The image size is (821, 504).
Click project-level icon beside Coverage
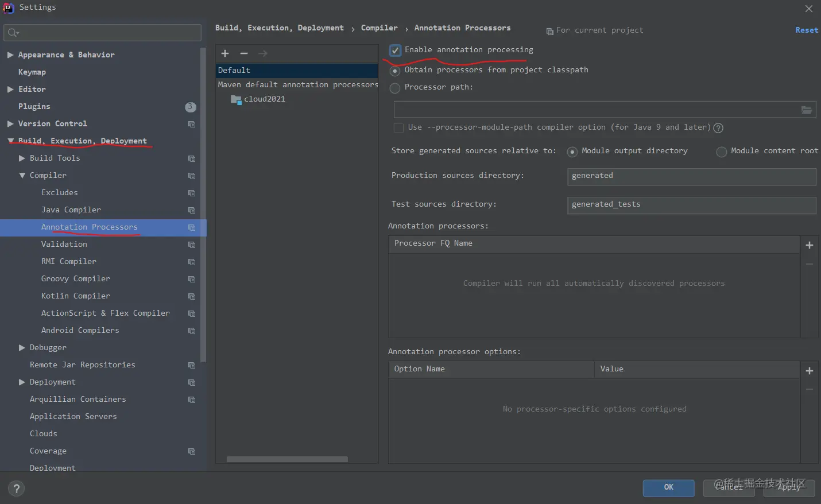(192, 451)
